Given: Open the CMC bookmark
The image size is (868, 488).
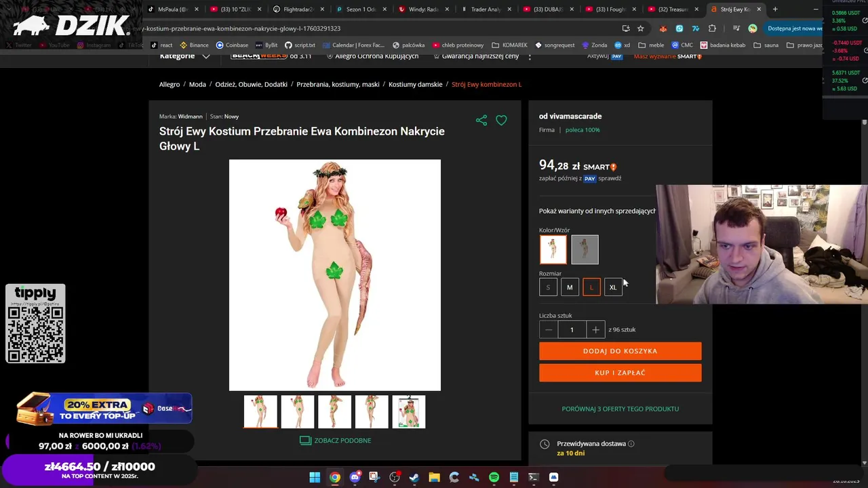Looking at the screenshot, I should click(682, 45).
